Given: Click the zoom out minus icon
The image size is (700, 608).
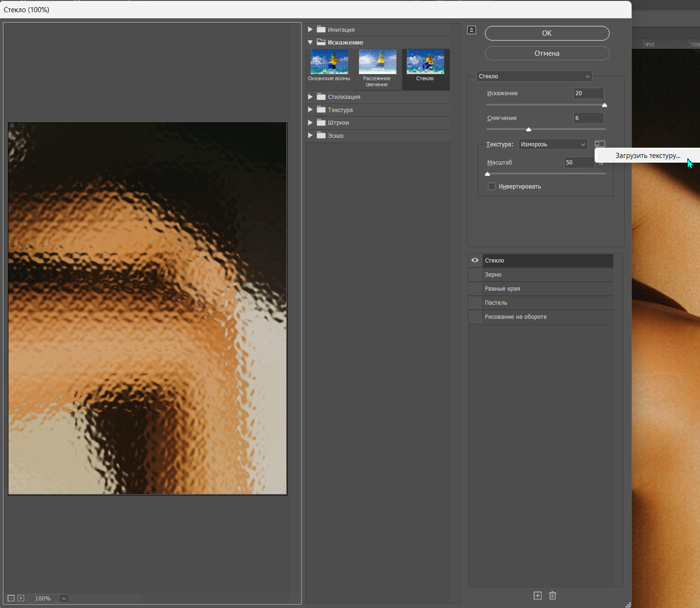Looking at the screenshot, I should coord(11,598).
